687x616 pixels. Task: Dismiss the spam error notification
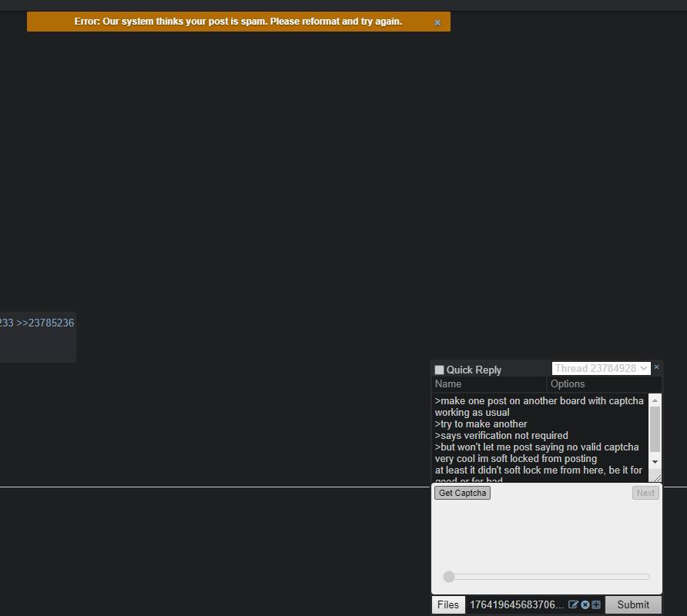(x=437, y=23)
